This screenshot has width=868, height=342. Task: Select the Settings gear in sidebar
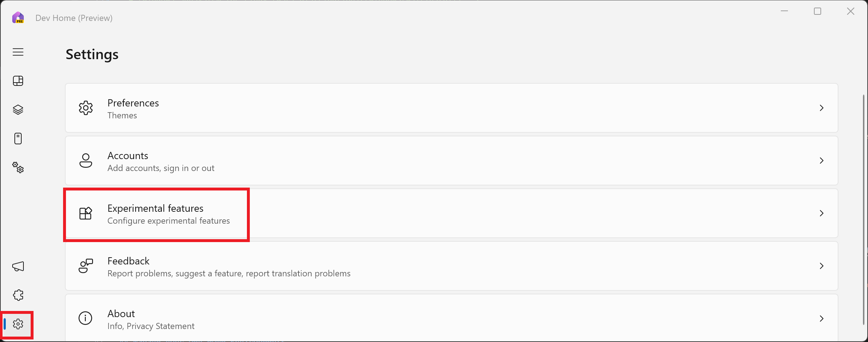coord(18,324)
